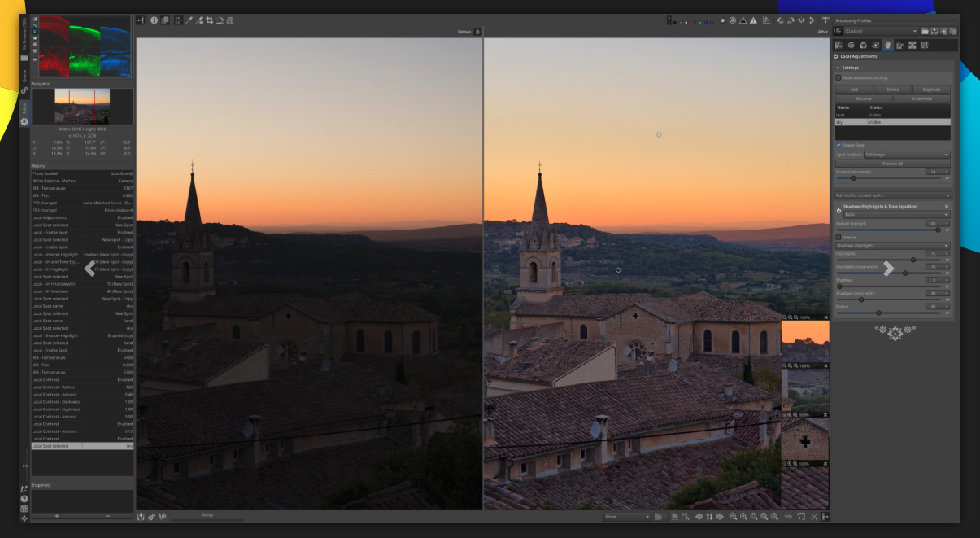Toggle the left panel visibility icon

(141, 20)
